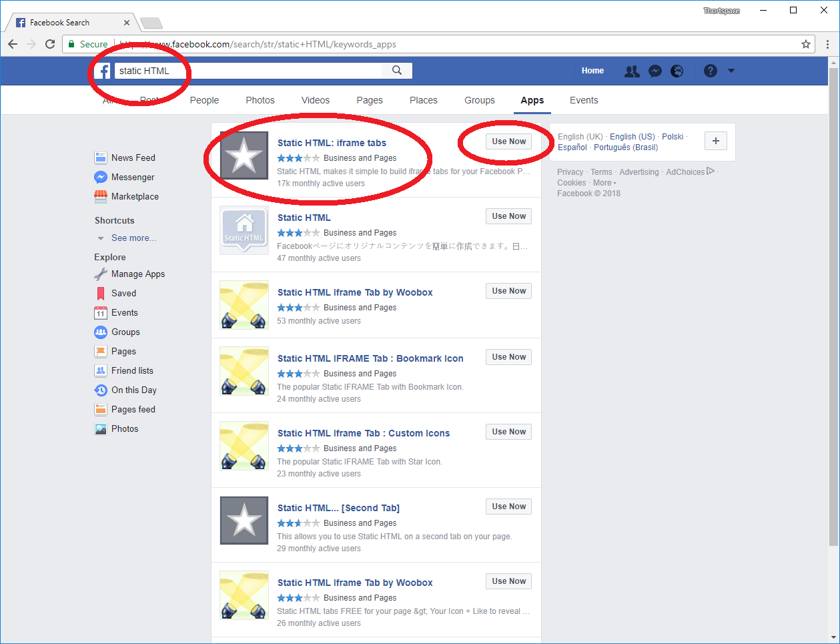Image resolution: width=840 pixels, height=644 pixels.
Task: Close the Facebook Search browser tab
Action: [127, 23]
